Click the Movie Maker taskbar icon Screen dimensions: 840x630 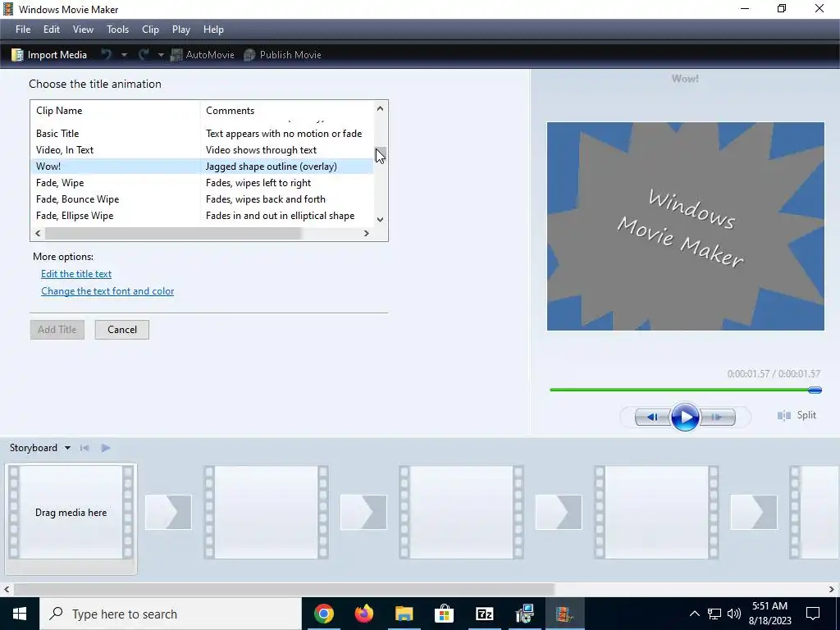(x=564, y=614)
